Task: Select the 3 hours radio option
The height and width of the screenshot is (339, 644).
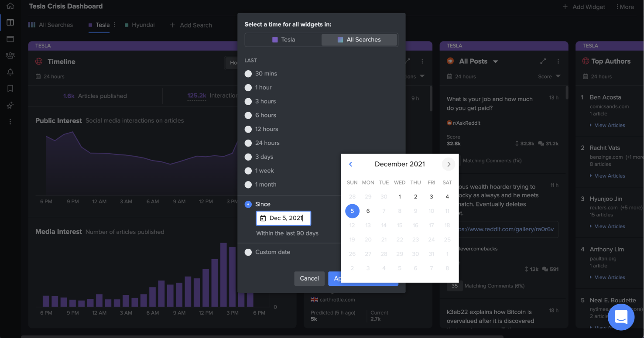Action: pyautogui.click(x=248, y=102)
